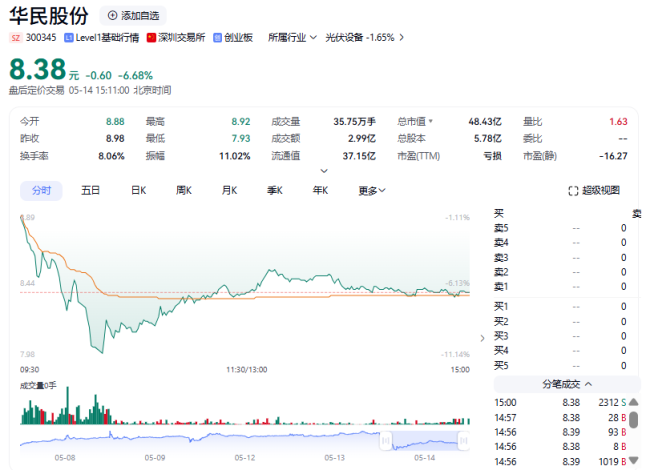This screenshot has width=650, height=470.
Task: Switch to the 日K chart tab
Action: [139, 191]
